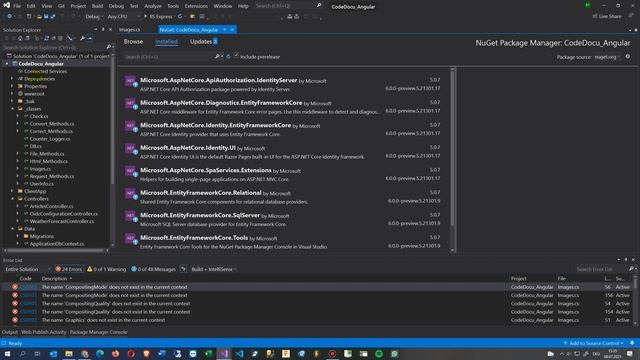640x360 pixels.
Task: Click the Solution Explorer horizontal scrollbar
Action: [56, 250]
